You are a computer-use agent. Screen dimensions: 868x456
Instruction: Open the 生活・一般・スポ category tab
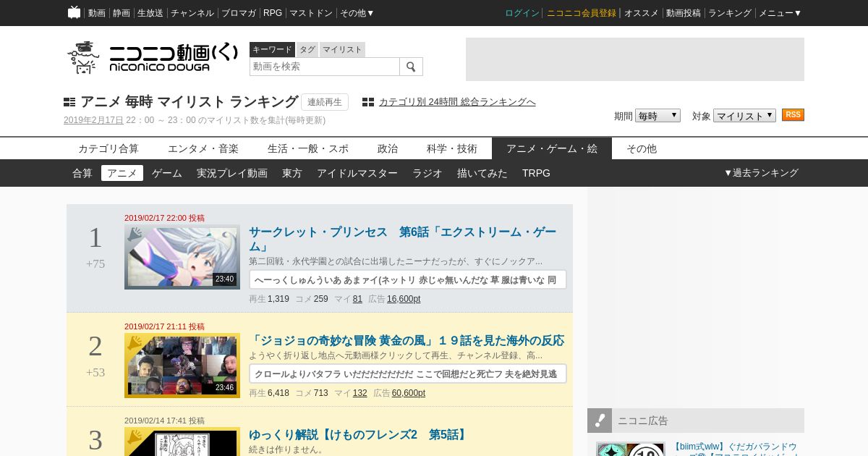(x=308, y=148)
